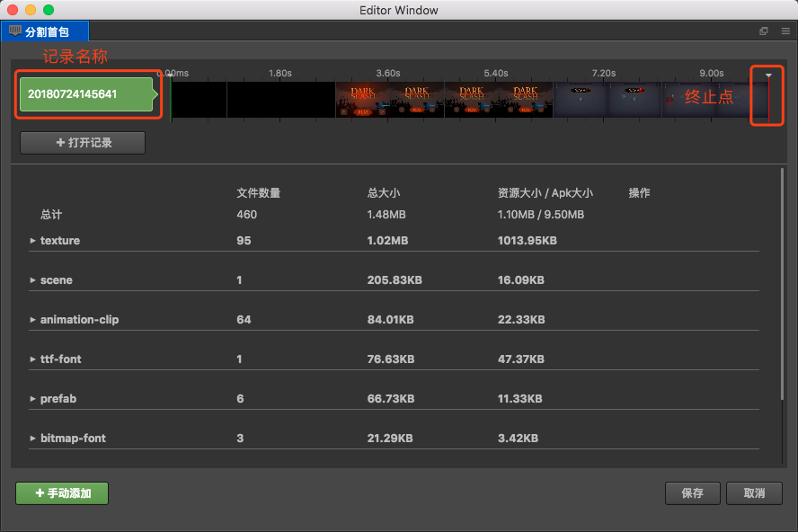Click the total file count 460
Viewport: 798px width, 532px height.
(x=247, y=214)
